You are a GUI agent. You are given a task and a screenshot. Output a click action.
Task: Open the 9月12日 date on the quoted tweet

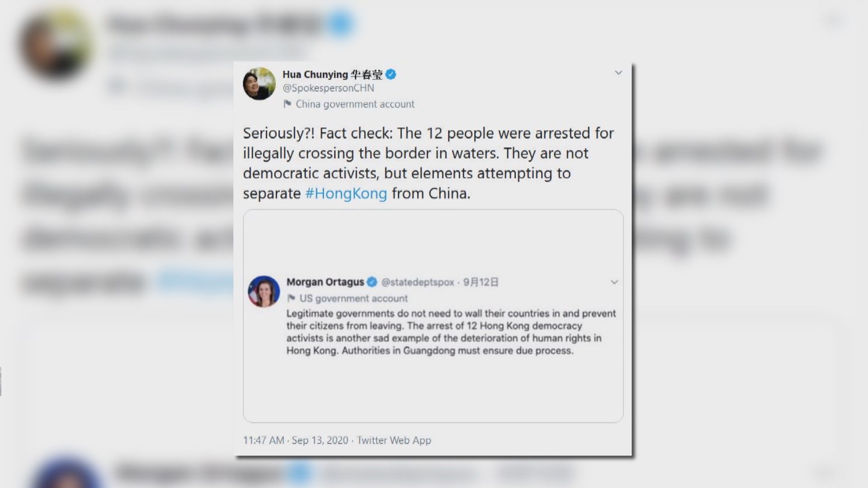pos(481,282)
